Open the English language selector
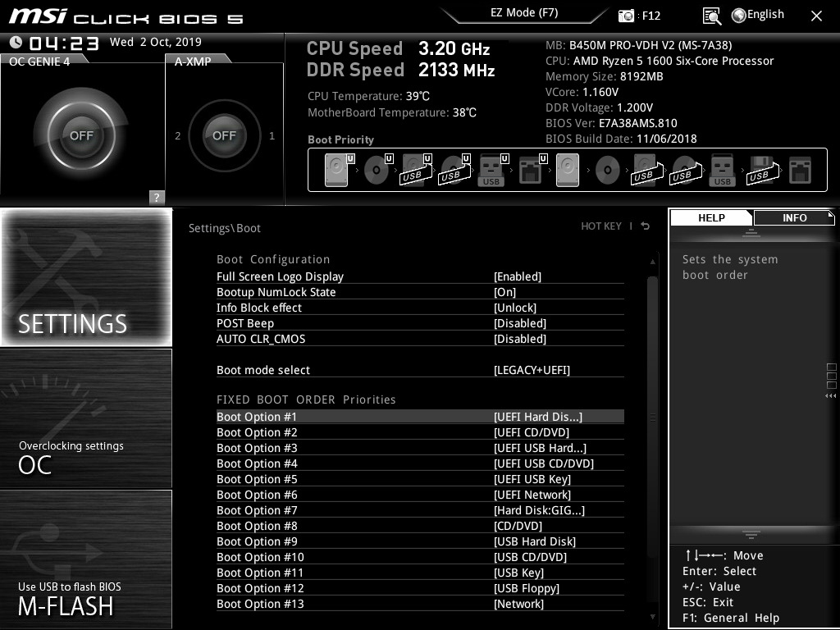 [758, 15]
